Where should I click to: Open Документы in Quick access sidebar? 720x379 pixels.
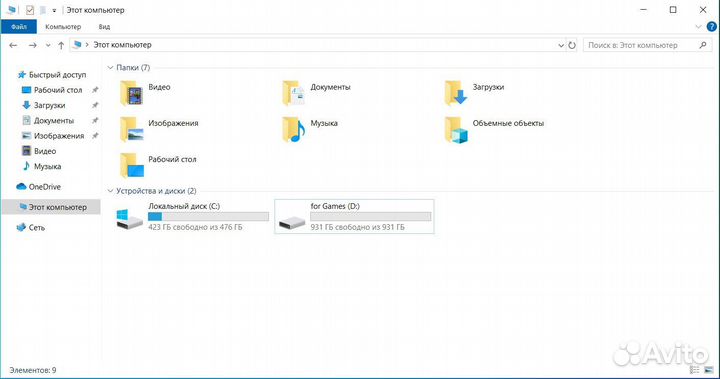click(48, 120)
